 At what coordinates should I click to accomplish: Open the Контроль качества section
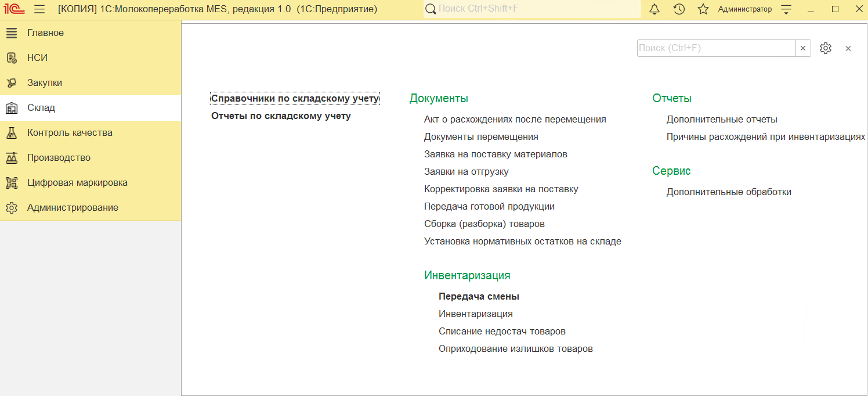pyautogui.click(x=70, y=132)
